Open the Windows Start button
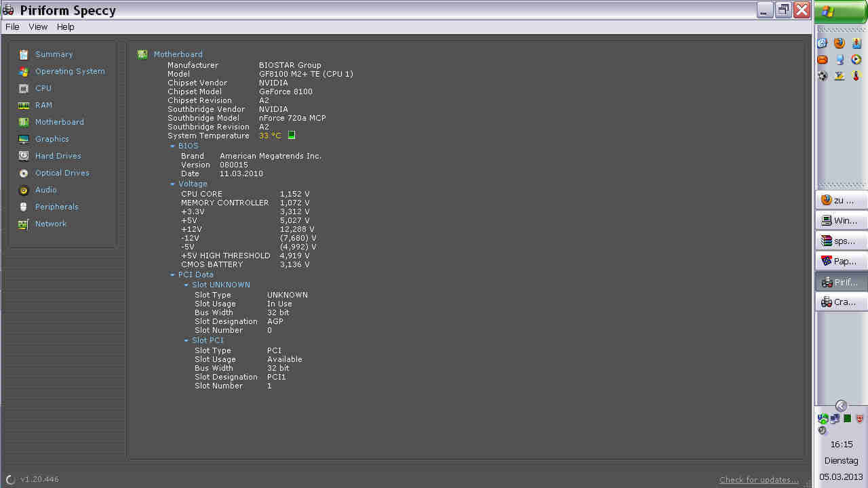 point(841,12)
